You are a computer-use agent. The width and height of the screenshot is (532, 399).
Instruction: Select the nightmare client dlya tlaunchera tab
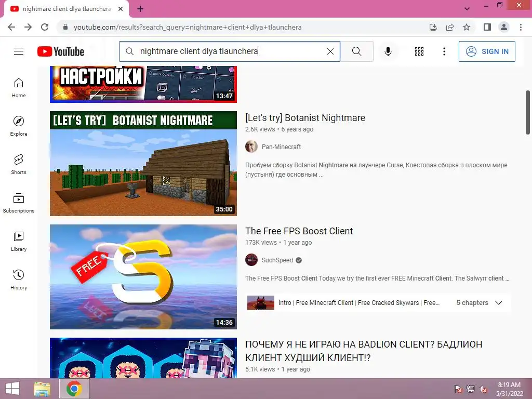(66, 9)
